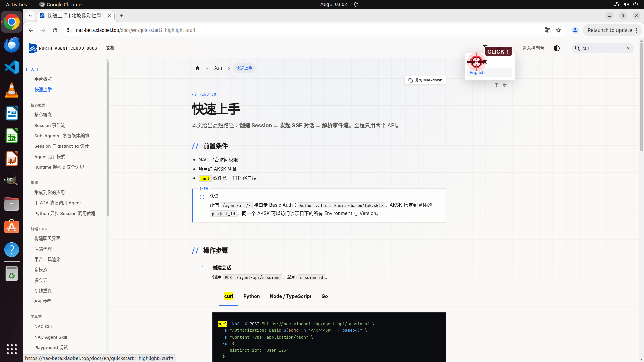Open 断线重连 in the sidebar

pyautogui.click(x=43, y=291)
